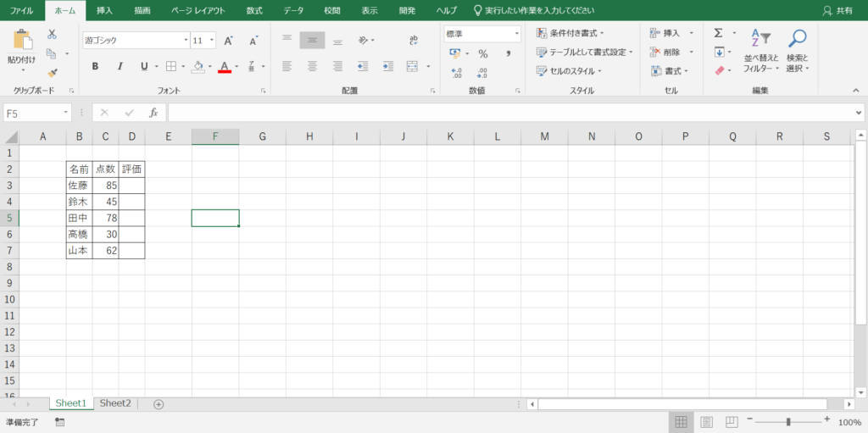The width and height of the screenshot is (868, 433).
Task: Click the Cut scissors icon
Action: 52,35
